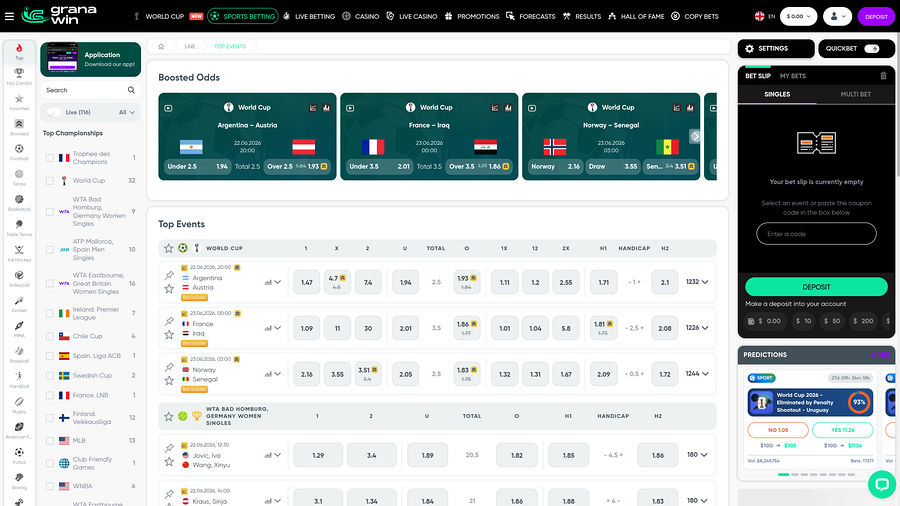Click the Enter a code field
Image resolution: width=900 pixels, height=506 pixels.
816,233
